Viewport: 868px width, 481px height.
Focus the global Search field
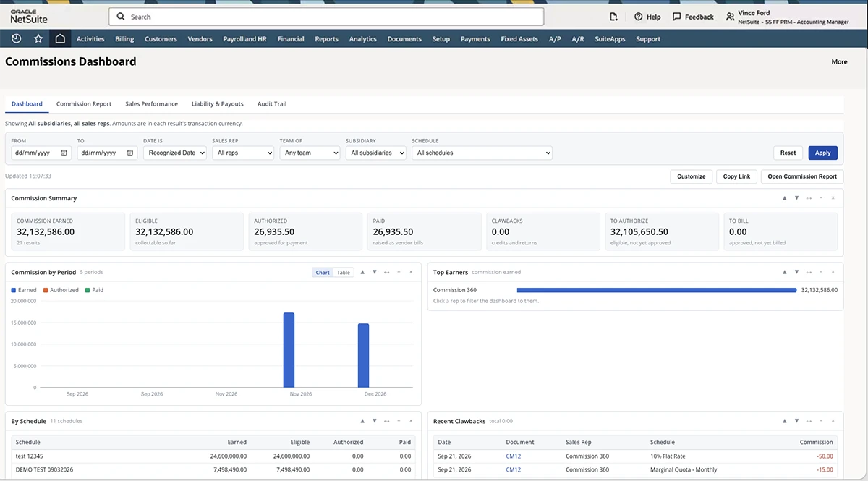[x=326, y=17]
